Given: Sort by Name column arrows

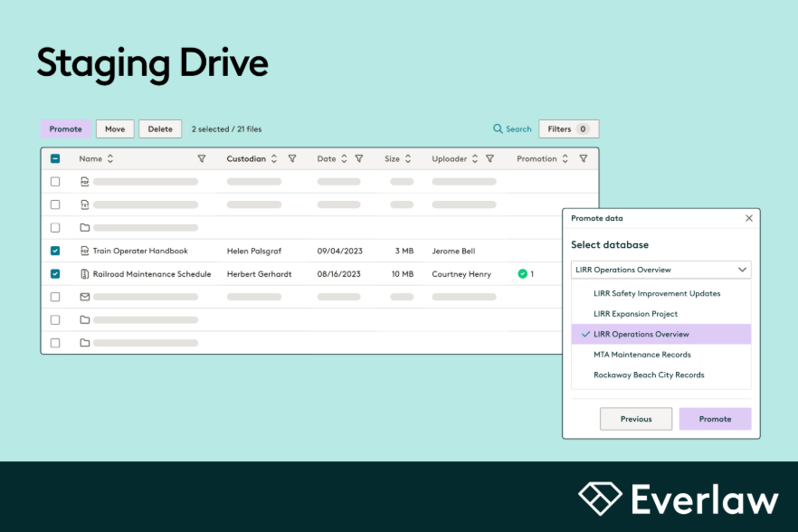Looking at the screenshot, I should 110,159.
